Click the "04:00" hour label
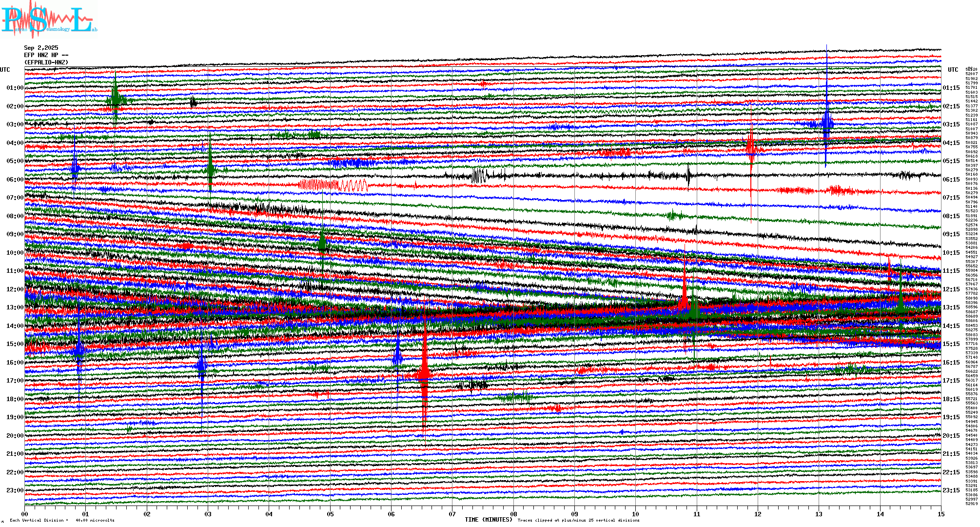The height and width of the screenshot is (527, 980). 15,143
